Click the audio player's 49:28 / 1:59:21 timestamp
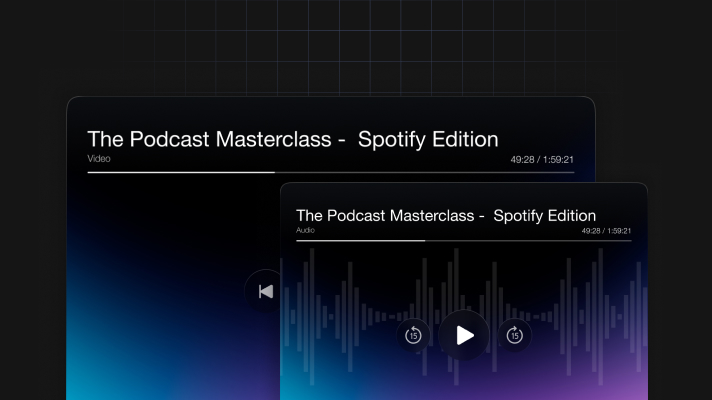The image size is (712, 400). point(606,230)
